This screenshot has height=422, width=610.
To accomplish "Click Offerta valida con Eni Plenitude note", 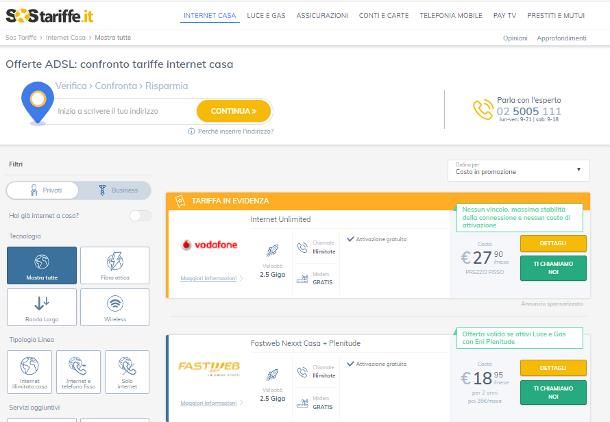I will (x=519, y=338).
